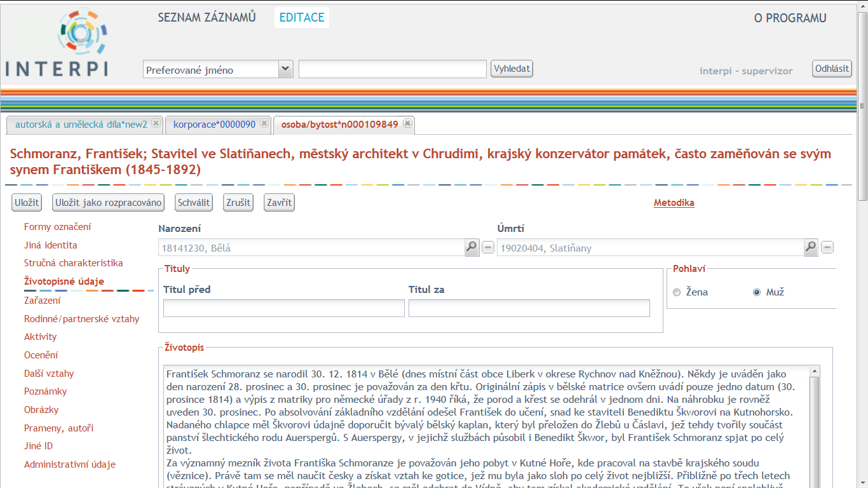This screenshot has width=868, height=488.
Task: Go to Další vztahy section
Action: tap(49, 374)
